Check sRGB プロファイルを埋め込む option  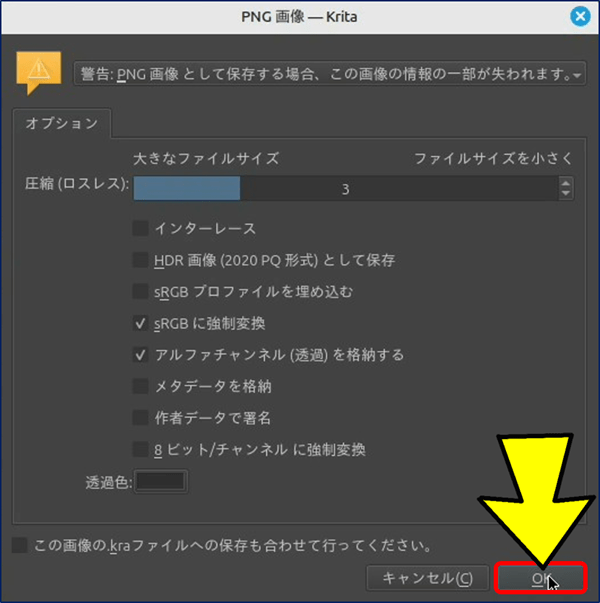point(141,292)
